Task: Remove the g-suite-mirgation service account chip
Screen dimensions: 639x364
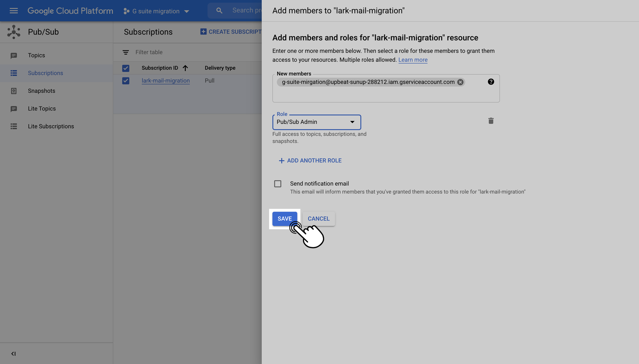Action: (460, 82)
